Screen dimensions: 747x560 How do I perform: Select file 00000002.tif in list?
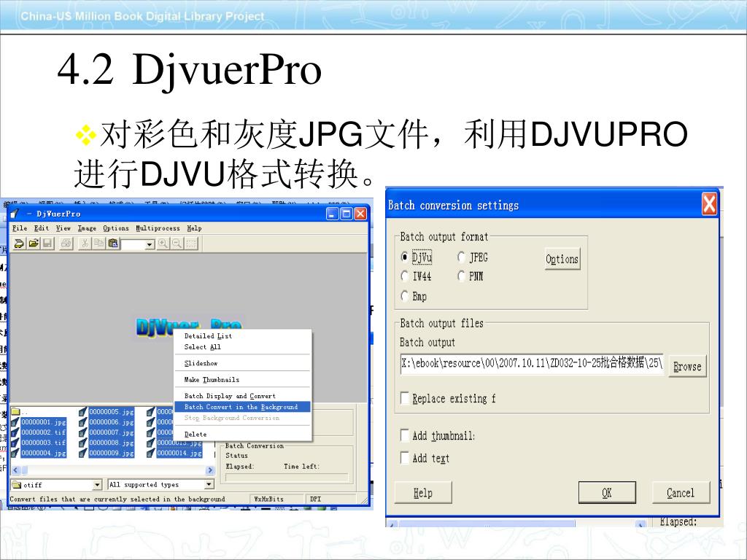click(43, 432)
